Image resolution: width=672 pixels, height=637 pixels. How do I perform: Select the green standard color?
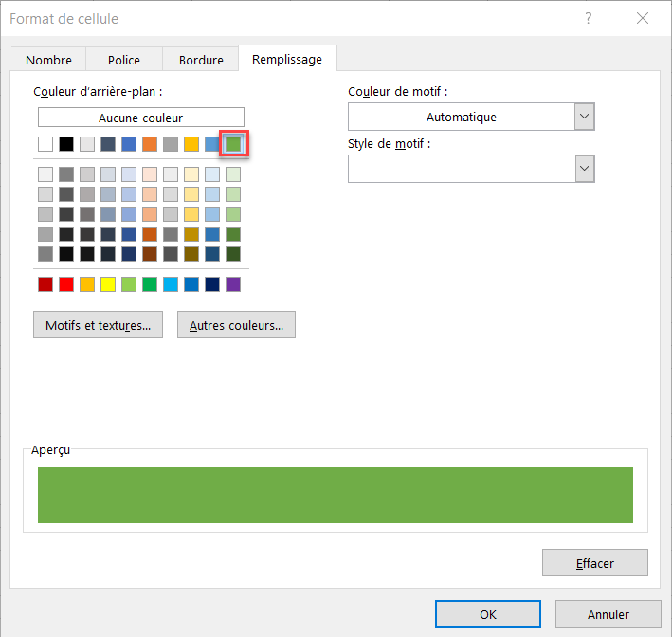(x=150, y=284)
